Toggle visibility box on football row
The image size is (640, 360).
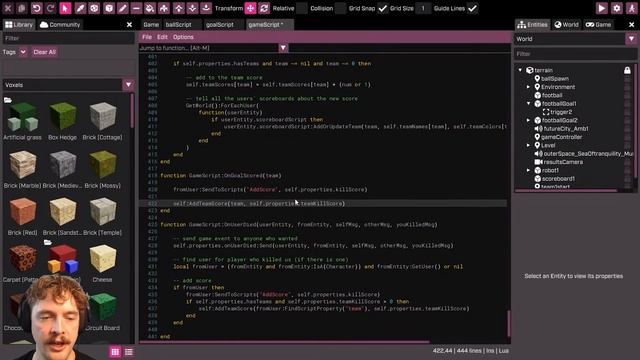tap(627, 95)
